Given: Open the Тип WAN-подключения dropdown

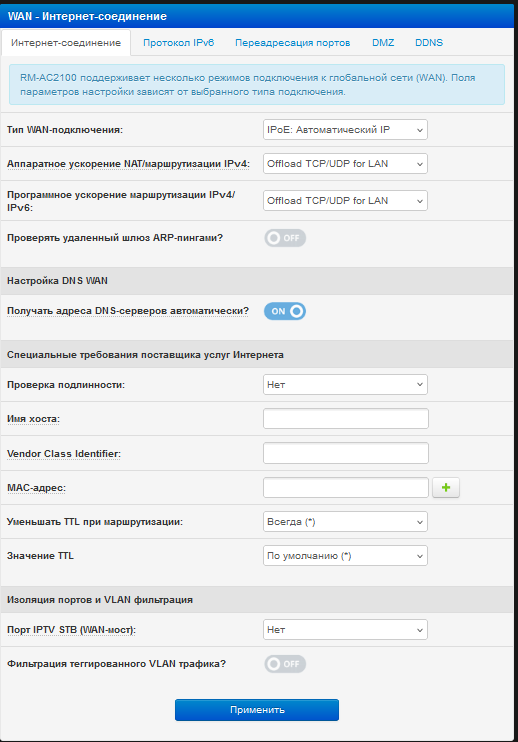Looking at the screenshot, I should point(345,130).
